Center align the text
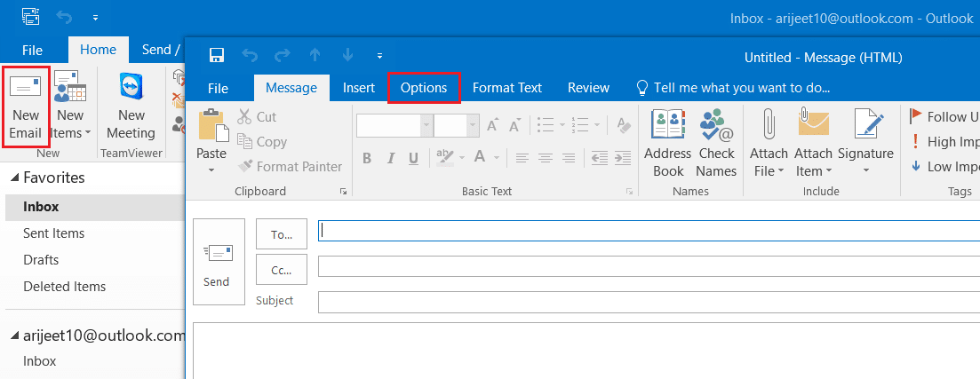The width and height of the screenshot is (980, 379). [545, 158]
